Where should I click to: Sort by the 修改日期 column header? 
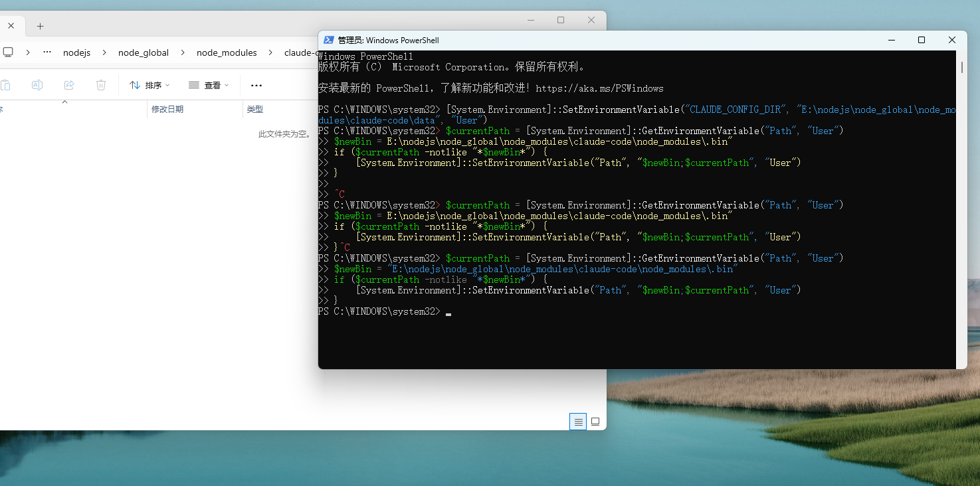tap(167, 109)
